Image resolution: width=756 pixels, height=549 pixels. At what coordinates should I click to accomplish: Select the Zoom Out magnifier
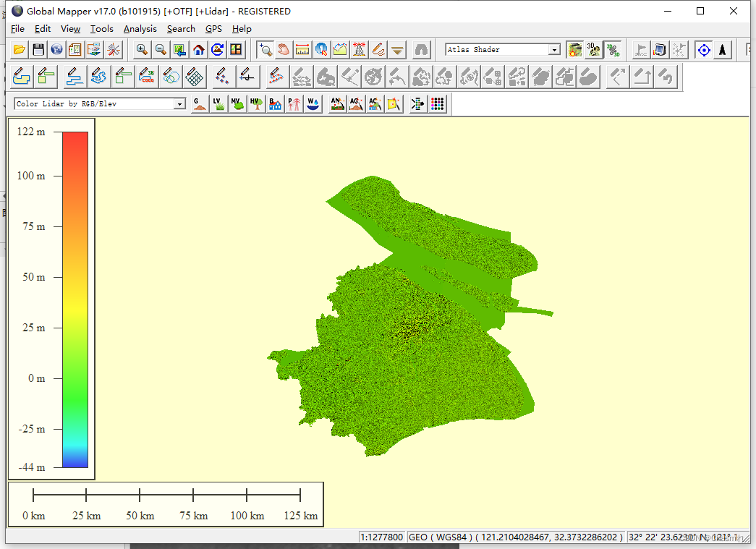(x=161, y=50)
